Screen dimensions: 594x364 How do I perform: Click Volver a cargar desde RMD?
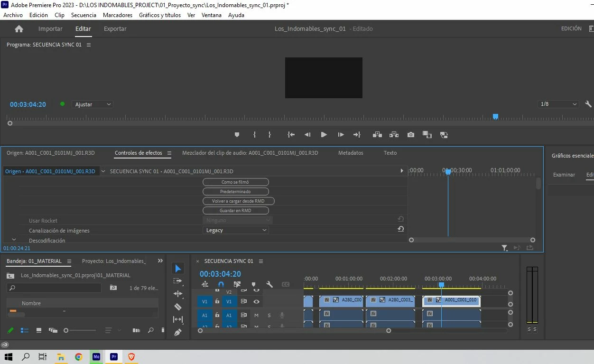(239, 201)
